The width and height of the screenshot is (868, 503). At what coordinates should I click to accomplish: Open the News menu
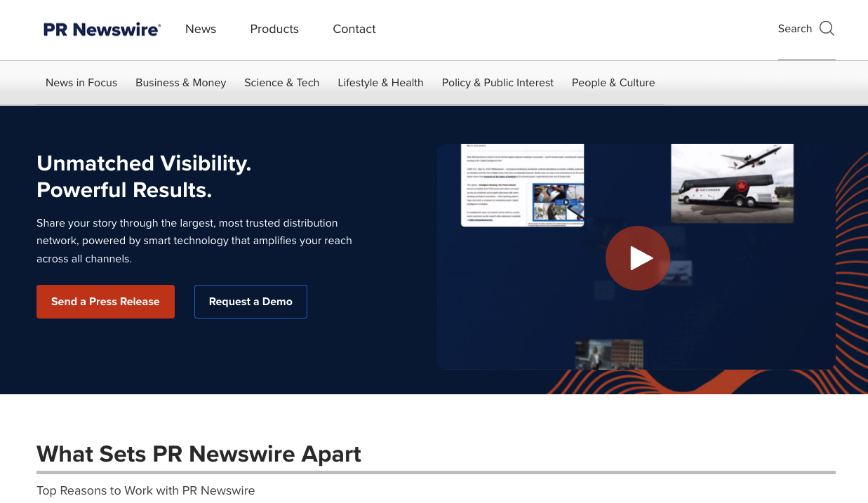pyautogui.click(x=200, y=29)
